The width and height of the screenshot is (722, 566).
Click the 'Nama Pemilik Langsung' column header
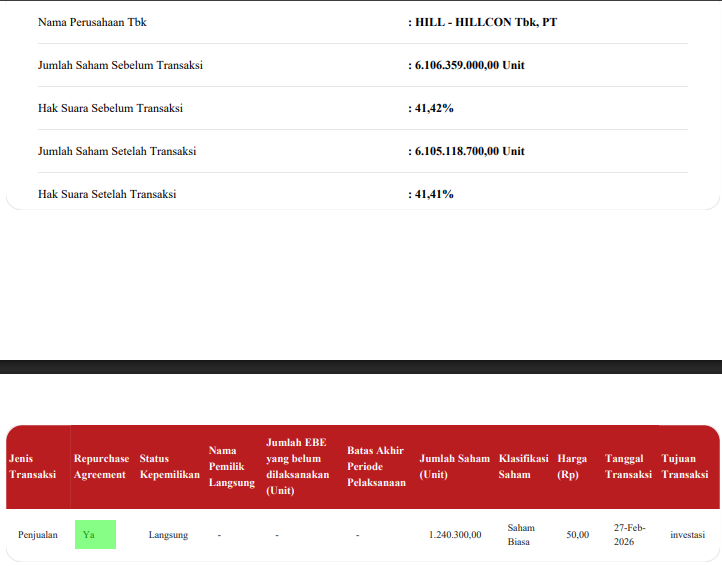point(232,467)
